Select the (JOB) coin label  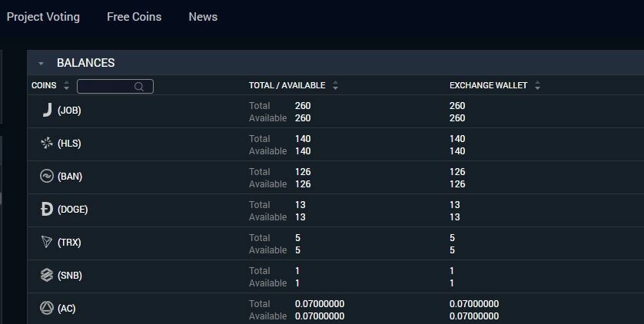click(69, 111)
